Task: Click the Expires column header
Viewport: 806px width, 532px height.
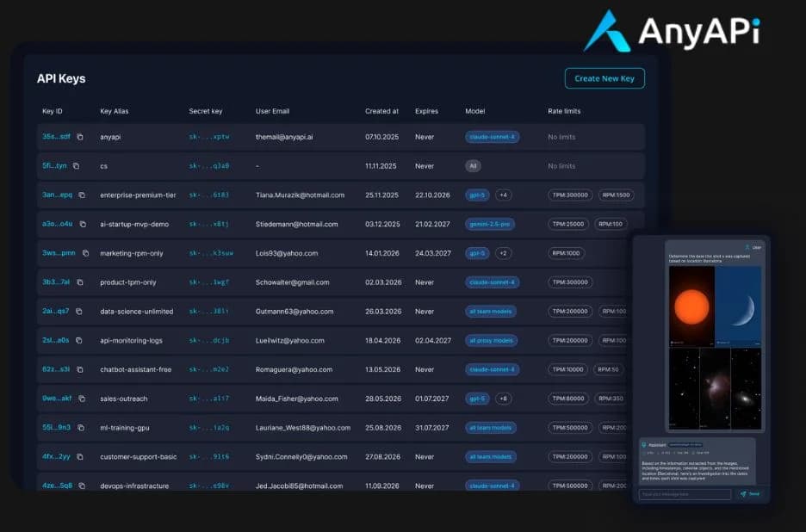Action: pos(426,111)
